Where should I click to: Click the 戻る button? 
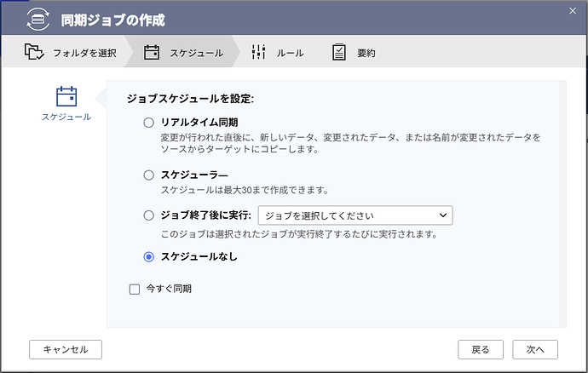[x=481, y=349]
